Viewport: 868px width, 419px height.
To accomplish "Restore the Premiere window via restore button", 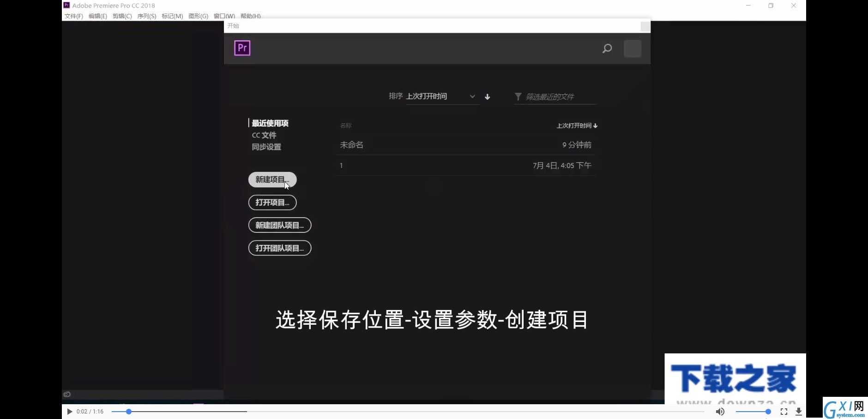I will tap(771, 6).
